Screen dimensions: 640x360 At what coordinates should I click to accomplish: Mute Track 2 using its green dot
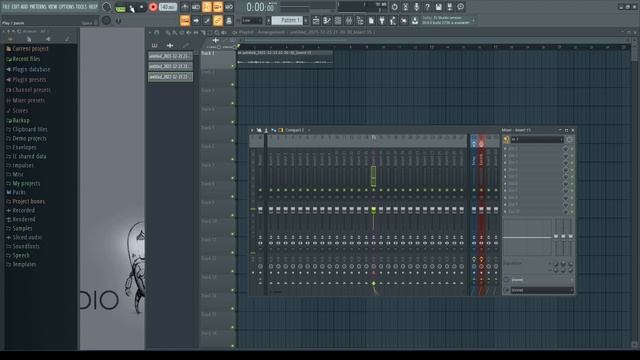(233, 84)
